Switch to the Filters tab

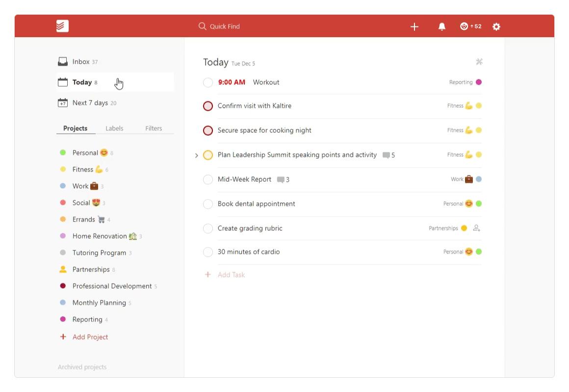(154, 128)
